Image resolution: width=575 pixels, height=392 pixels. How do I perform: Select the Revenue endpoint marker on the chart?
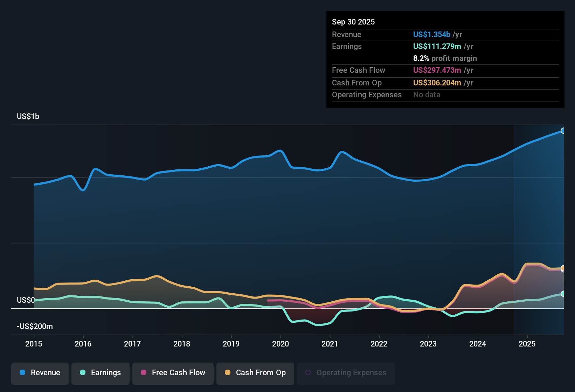pyautogui.click(x=563, y=131)
